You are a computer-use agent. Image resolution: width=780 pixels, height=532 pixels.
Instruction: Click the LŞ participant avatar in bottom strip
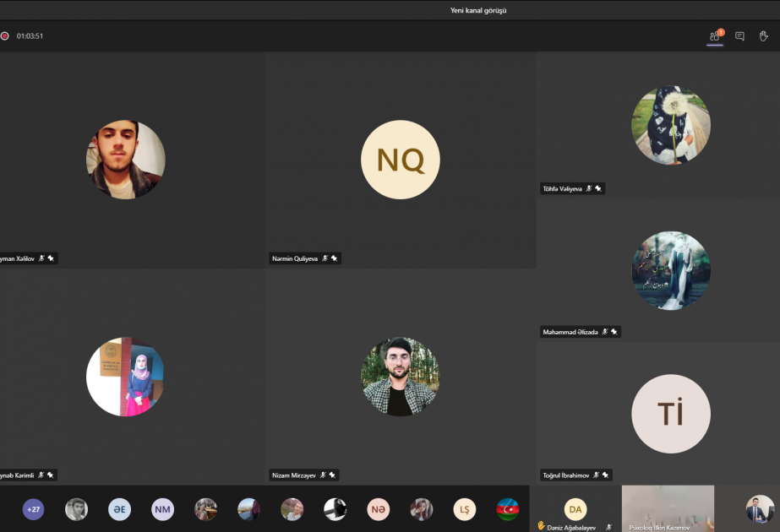coord(465,509)
